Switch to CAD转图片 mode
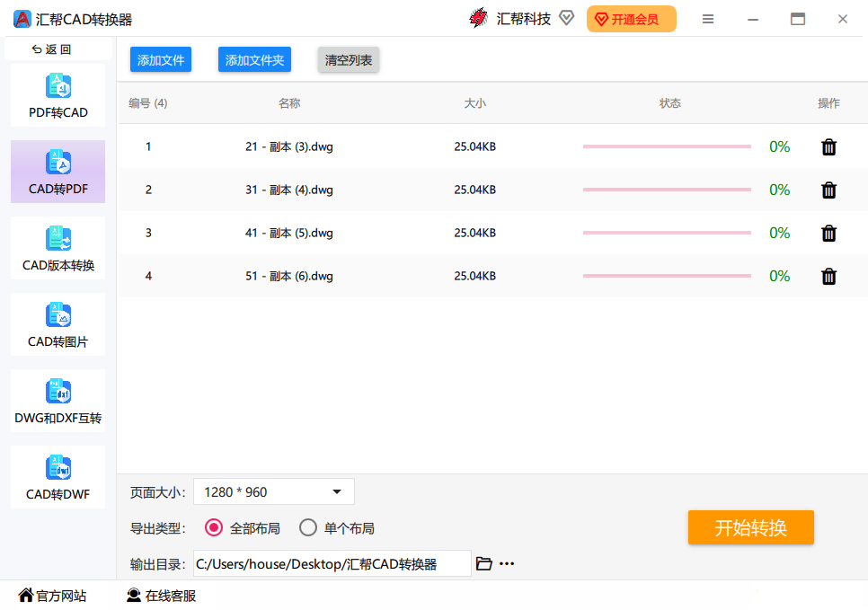 [x=58, y=324]
